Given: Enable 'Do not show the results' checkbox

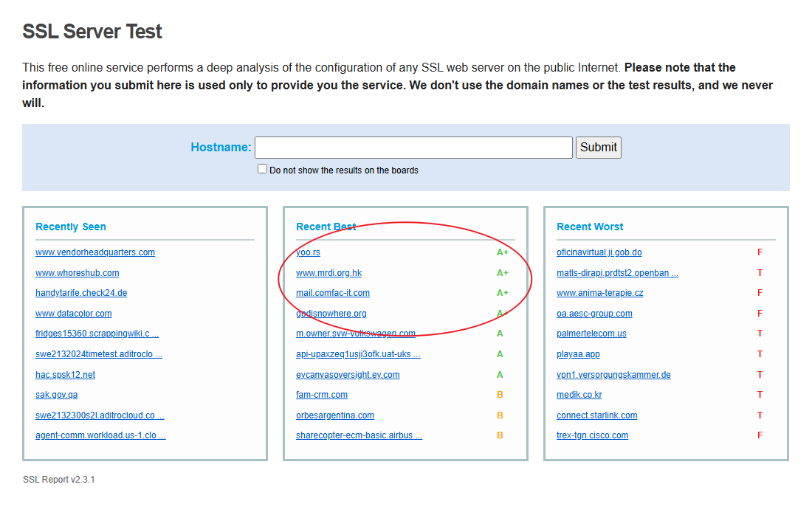Looking at the screenshot, I should tap(262, 169).
